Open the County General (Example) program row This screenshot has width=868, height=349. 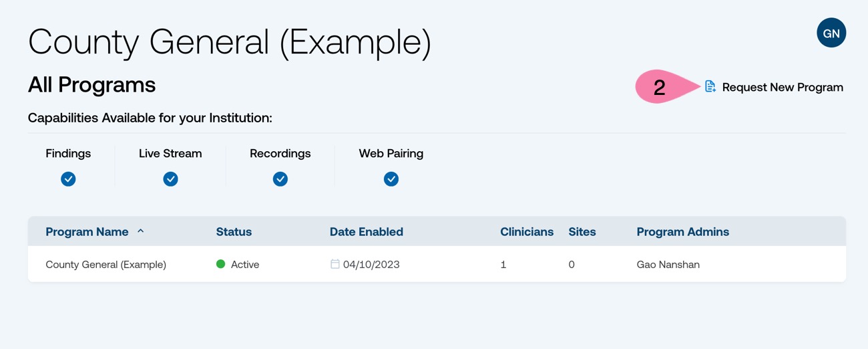click(437, 264)
